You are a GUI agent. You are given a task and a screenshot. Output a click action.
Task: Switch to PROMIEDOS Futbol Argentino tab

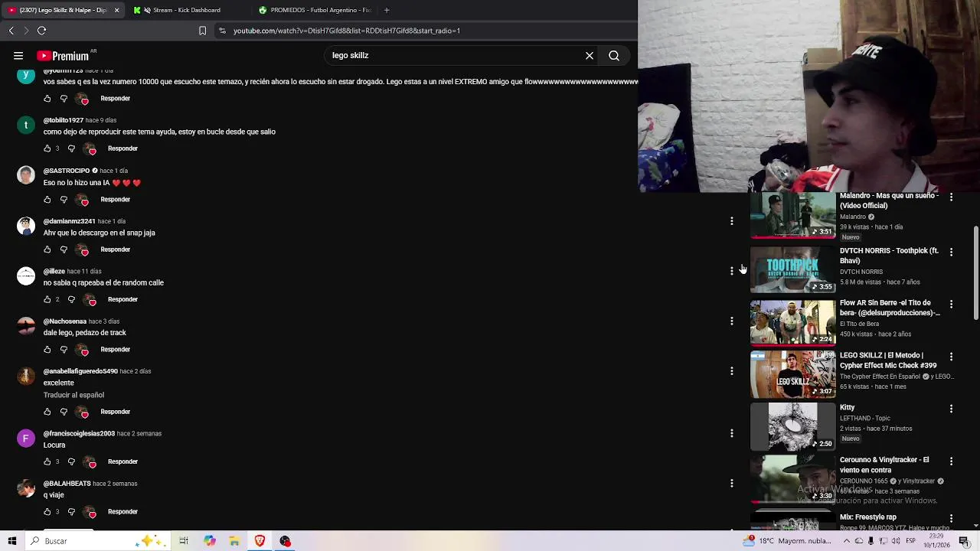coord(314,10)
